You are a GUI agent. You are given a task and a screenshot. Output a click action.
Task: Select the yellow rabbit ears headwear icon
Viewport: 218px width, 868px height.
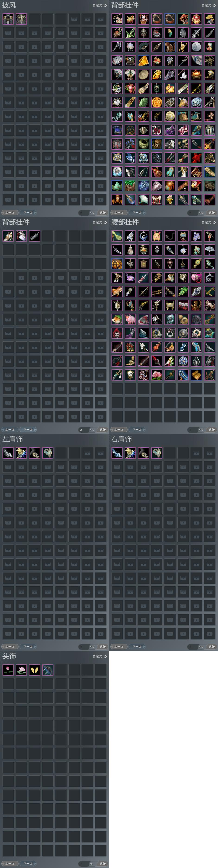(x=34, y=670)
